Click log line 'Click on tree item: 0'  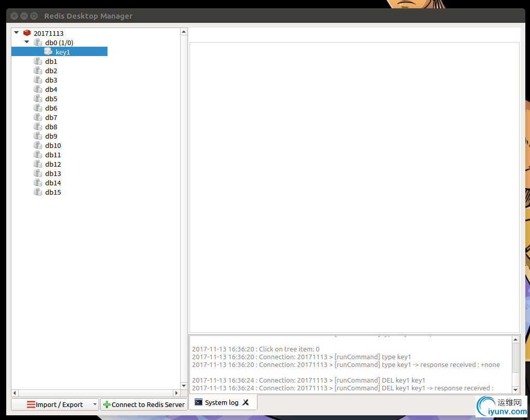tap(256, 349)
